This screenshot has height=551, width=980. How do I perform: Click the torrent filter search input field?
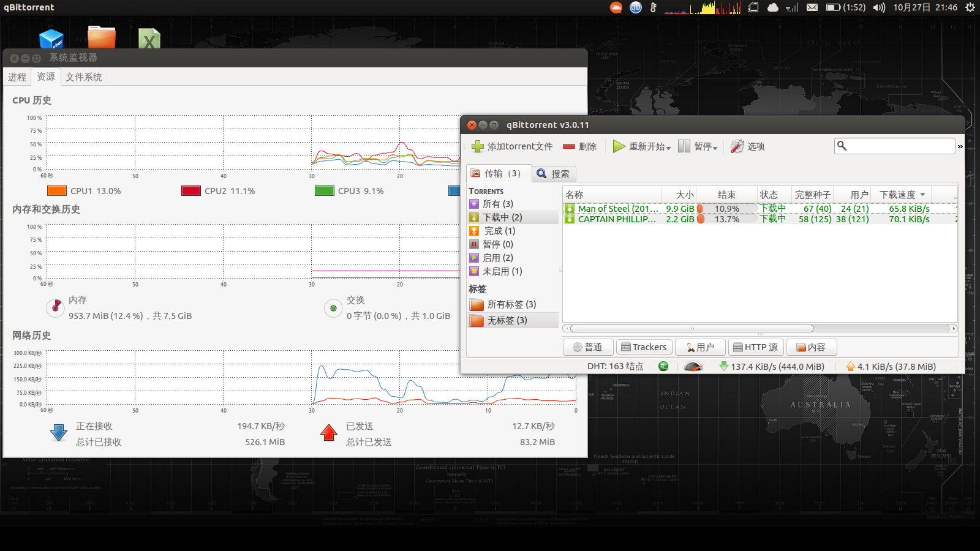coord(895,146)
